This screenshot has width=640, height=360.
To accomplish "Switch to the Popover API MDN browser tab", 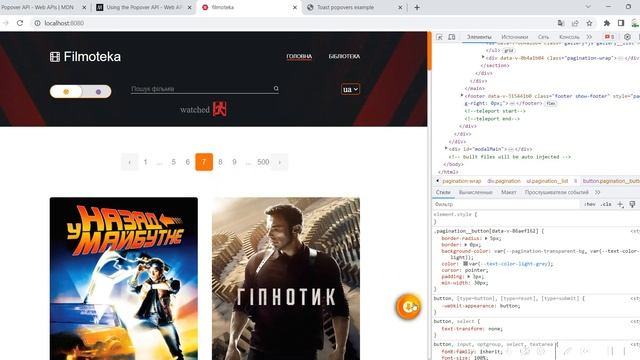I will pos(38,7).
